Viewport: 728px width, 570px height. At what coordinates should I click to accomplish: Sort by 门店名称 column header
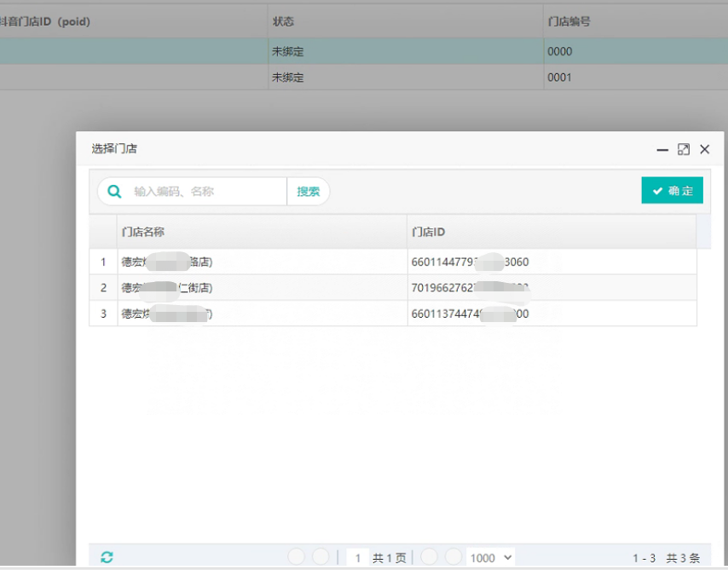[261, 232]
